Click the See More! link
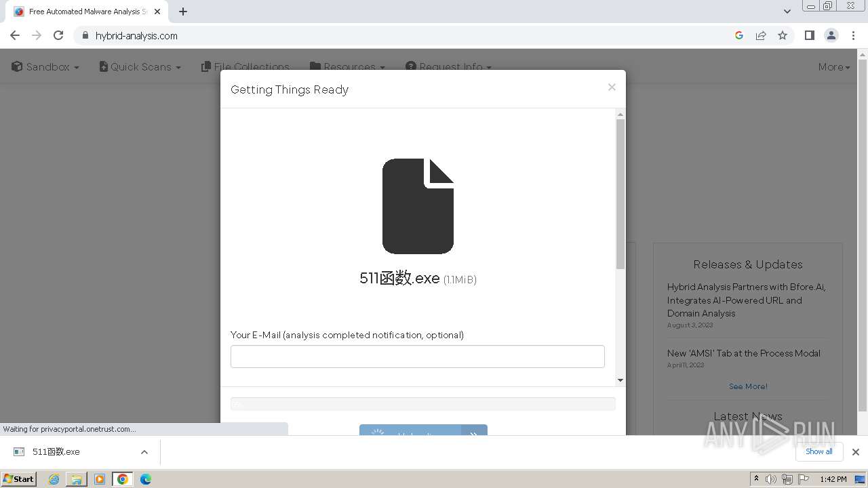Screen dimensions: 868x488 tap(748, 386)
